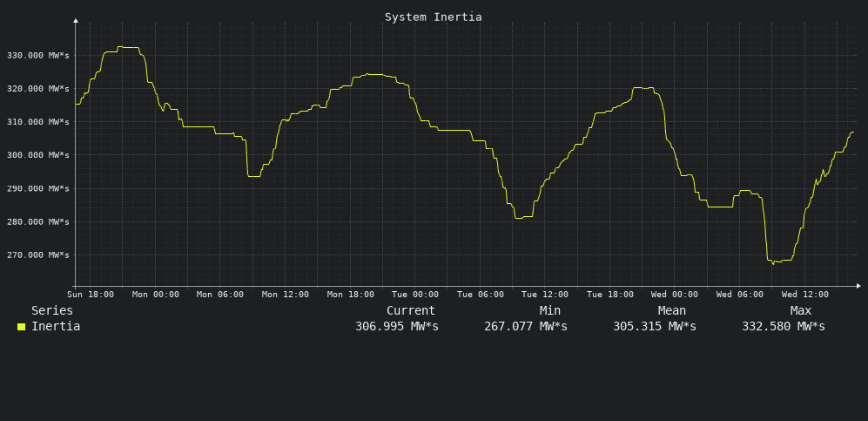Viewport: 868px width, 421px height.
Task: Click the Tue 12:00 time axis label
Action: (545, 294)
